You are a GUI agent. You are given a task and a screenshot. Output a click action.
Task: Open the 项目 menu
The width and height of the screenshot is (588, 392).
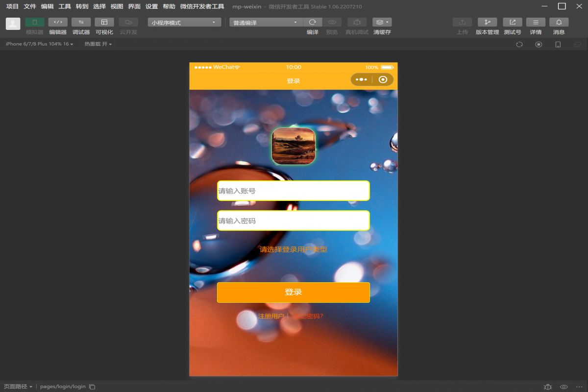[x=12, y=6]
